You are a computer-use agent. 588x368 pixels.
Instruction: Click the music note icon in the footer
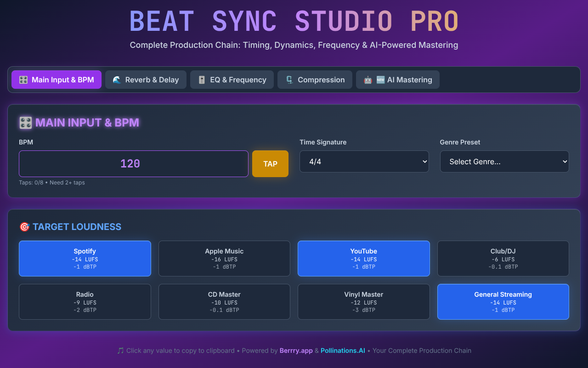point(119,351)
